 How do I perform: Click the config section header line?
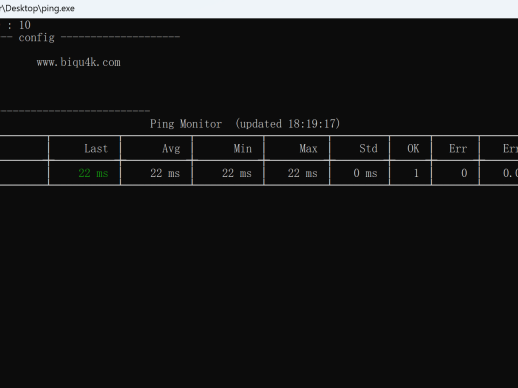[90, 37]
